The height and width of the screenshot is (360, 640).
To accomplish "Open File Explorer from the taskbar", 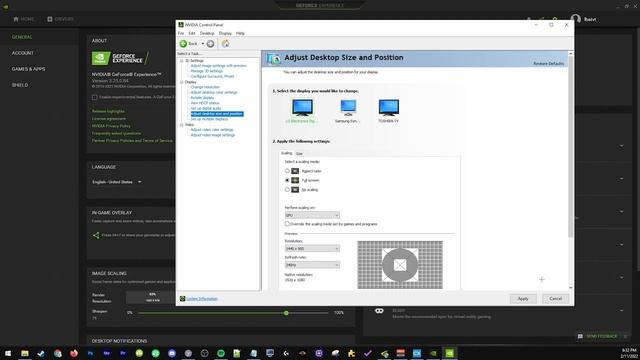I will point(25,353).
